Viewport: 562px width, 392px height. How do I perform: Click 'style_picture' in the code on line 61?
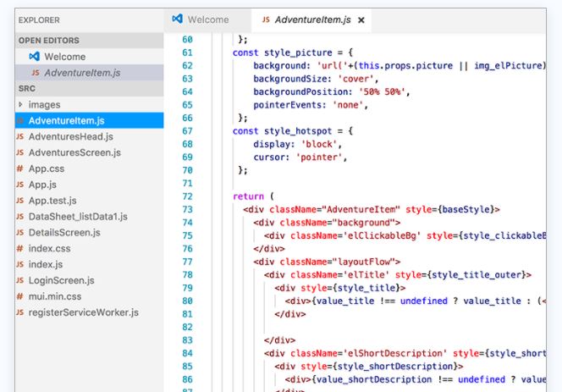coord(298,52)
